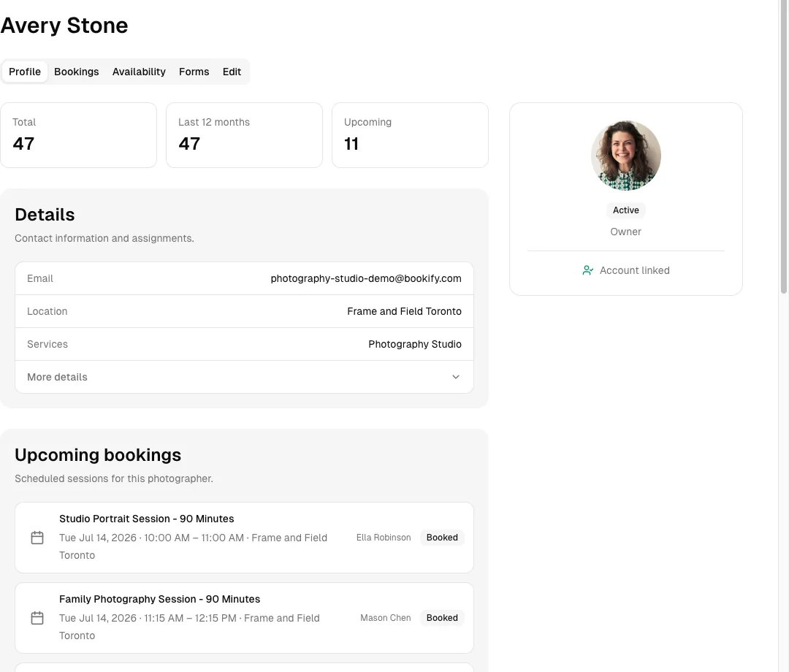Select the Profile tab
Image resolution: width=789 pixels, height=672 pixels.
pos(25,72)
